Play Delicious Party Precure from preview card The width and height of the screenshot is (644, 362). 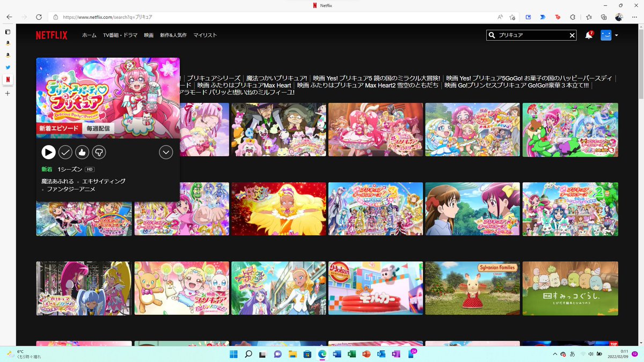48,152
